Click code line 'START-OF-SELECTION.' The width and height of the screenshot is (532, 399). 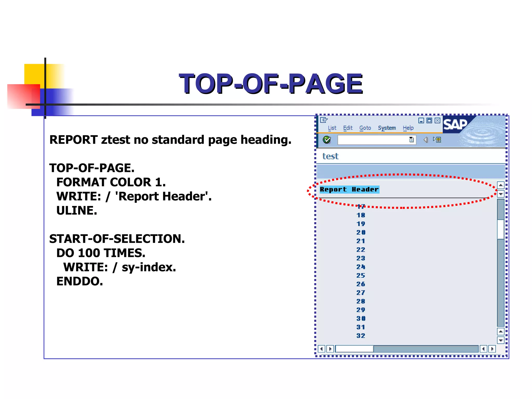click(x=117, y=239)
